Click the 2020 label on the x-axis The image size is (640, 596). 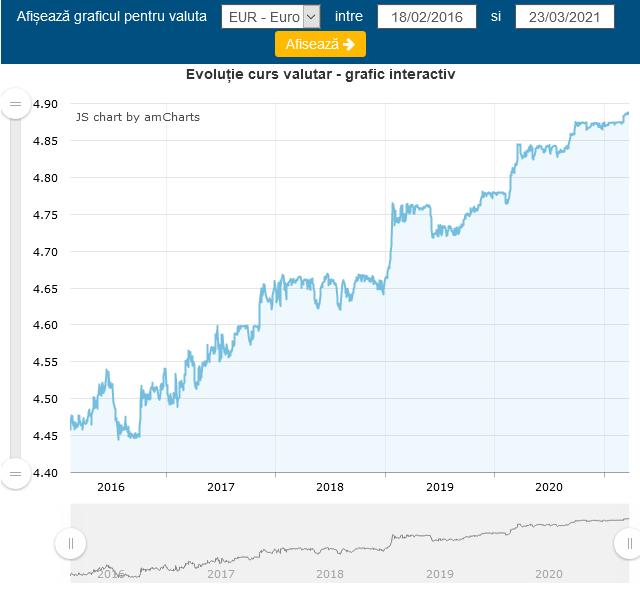pos(549,487)
